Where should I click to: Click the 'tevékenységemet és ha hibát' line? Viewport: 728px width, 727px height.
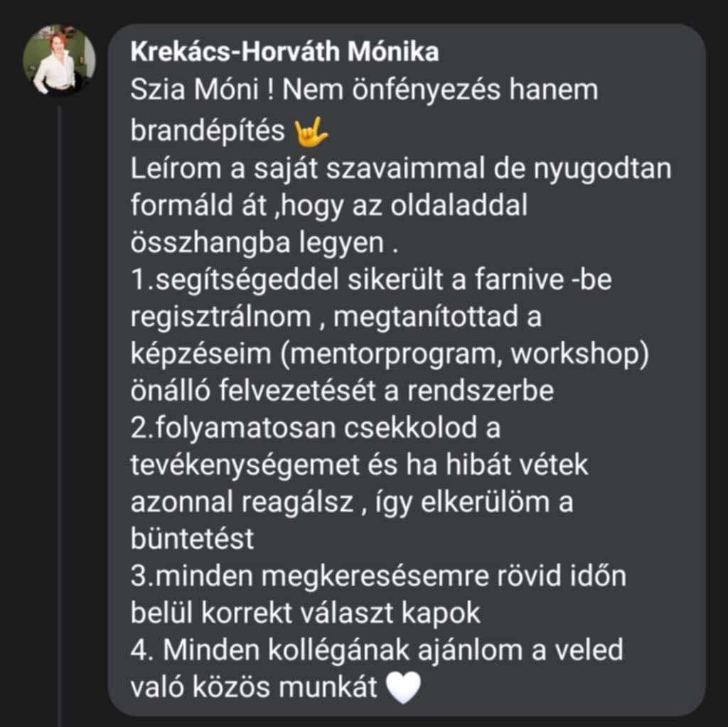(359, 465)
